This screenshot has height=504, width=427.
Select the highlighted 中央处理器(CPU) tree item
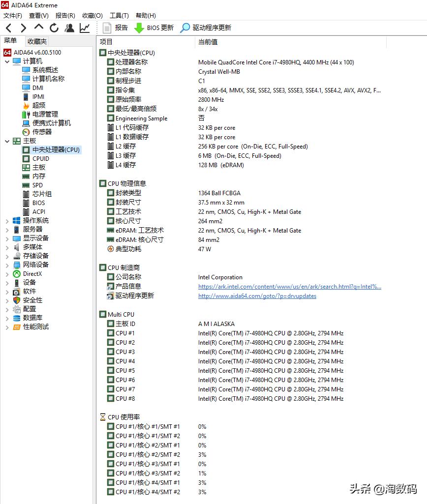[55, 149]
